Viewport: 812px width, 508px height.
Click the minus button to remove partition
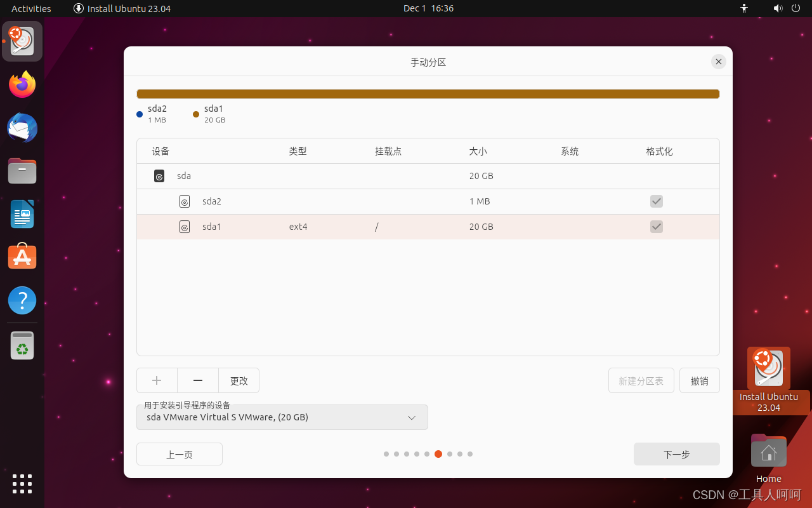tap(198, 380)
